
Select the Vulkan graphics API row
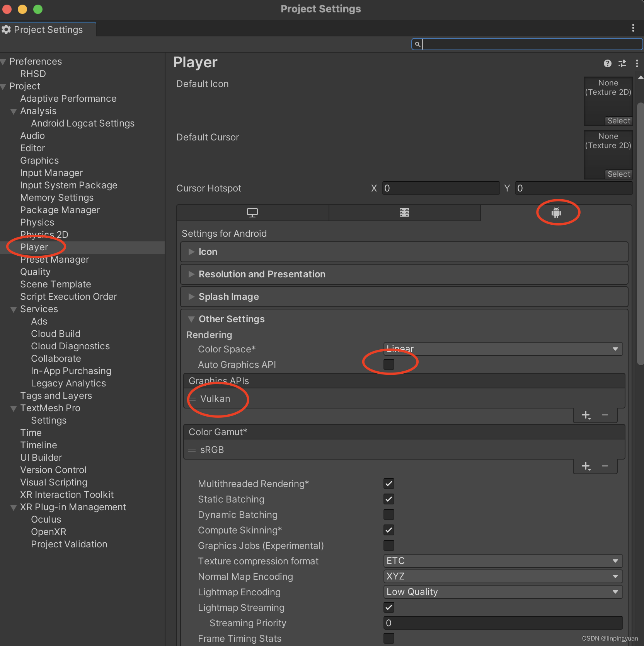(404, 398)
